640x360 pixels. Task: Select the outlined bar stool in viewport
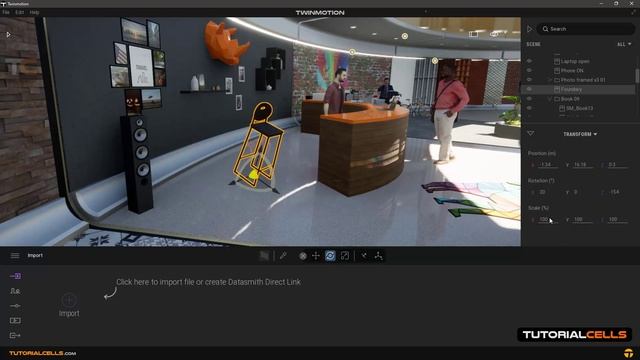(x=258, y=145)
